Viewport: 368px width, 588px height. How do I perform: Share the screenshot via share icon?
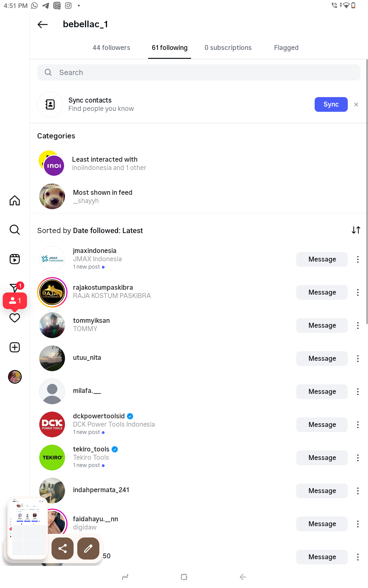coord(63,548)
